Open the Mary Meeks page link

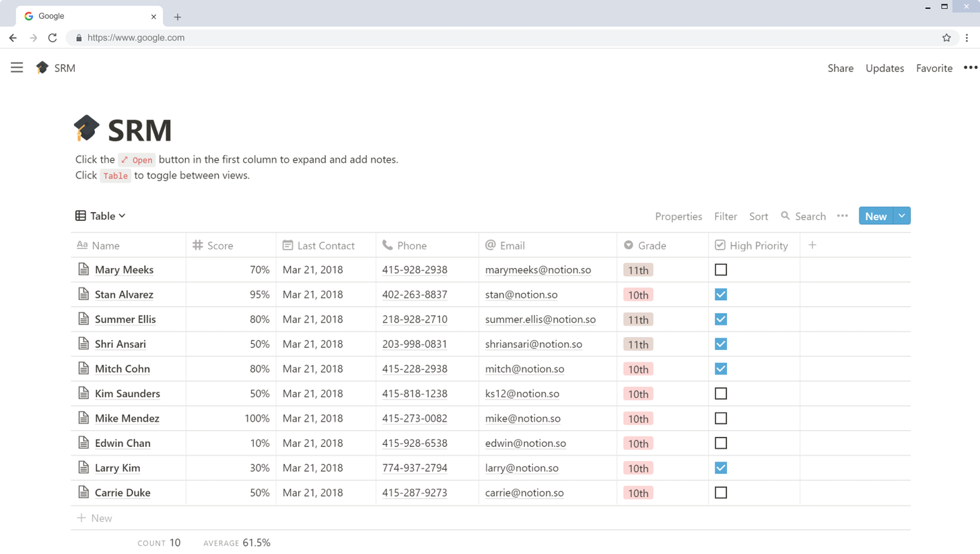(124, 269)
